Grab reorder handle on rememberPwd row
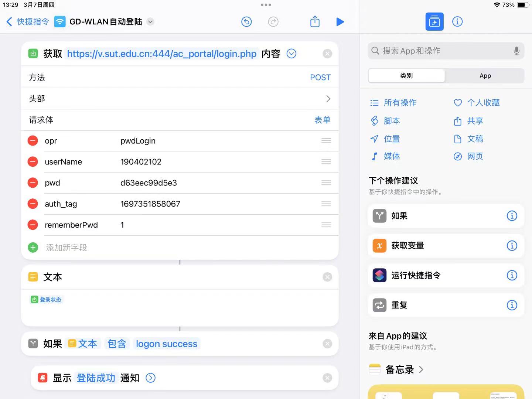 point(326,225)
